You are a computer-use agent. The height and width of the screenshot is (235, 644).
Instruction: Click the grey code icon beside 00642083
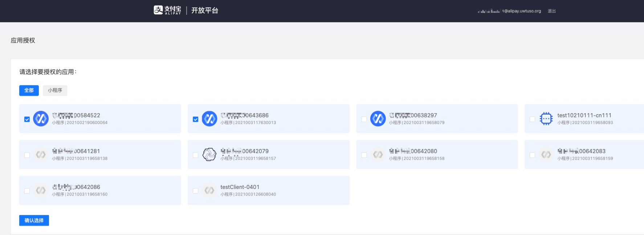(546, 154)
